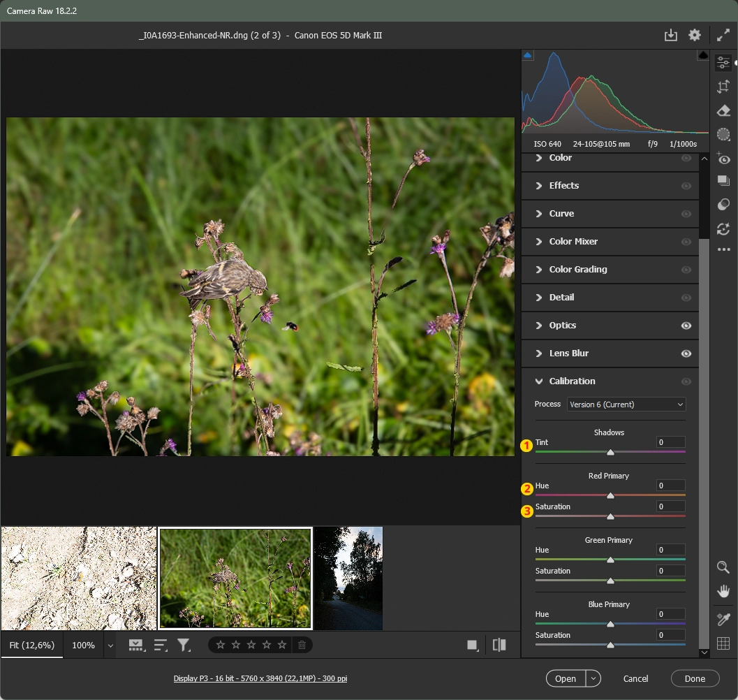The width and height of the screenshot is (738, 700).
Task: Open the Masking tool
Action: pos(723,135)
